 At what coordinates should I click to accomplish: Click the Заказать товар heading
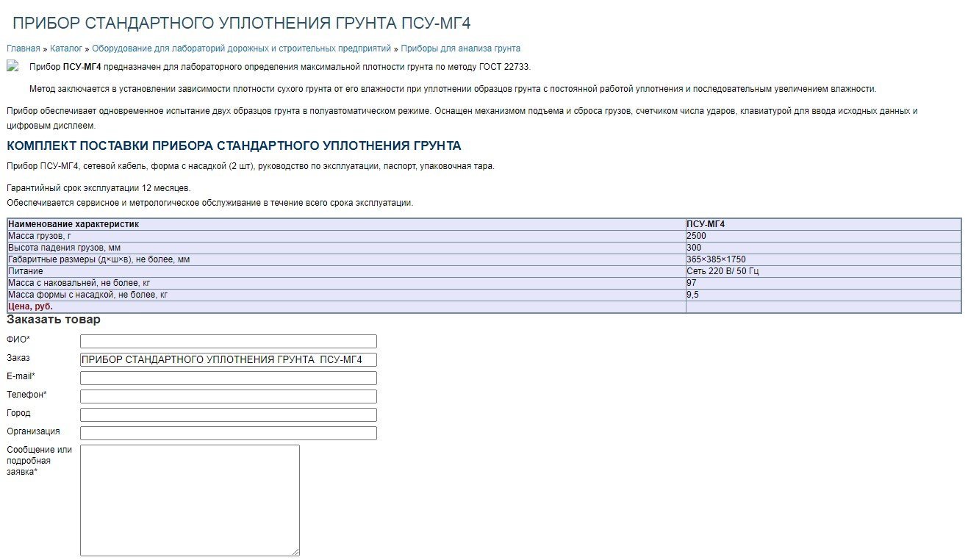click(x=54, y=320)
